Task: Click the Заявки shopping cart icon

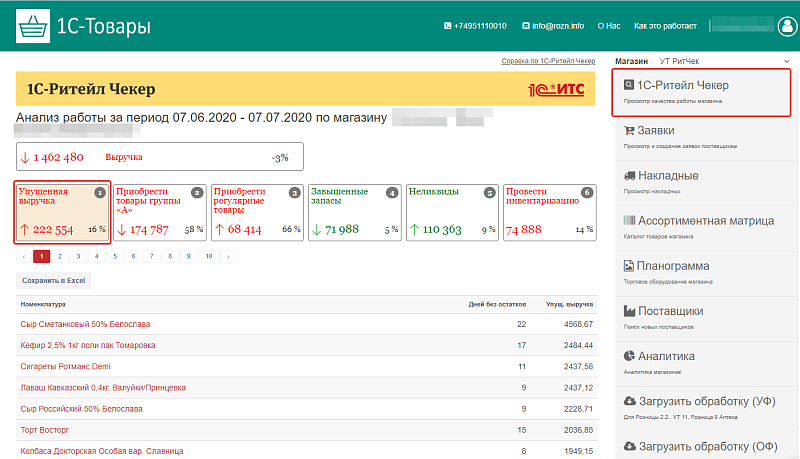Action: tap(629, 130)
